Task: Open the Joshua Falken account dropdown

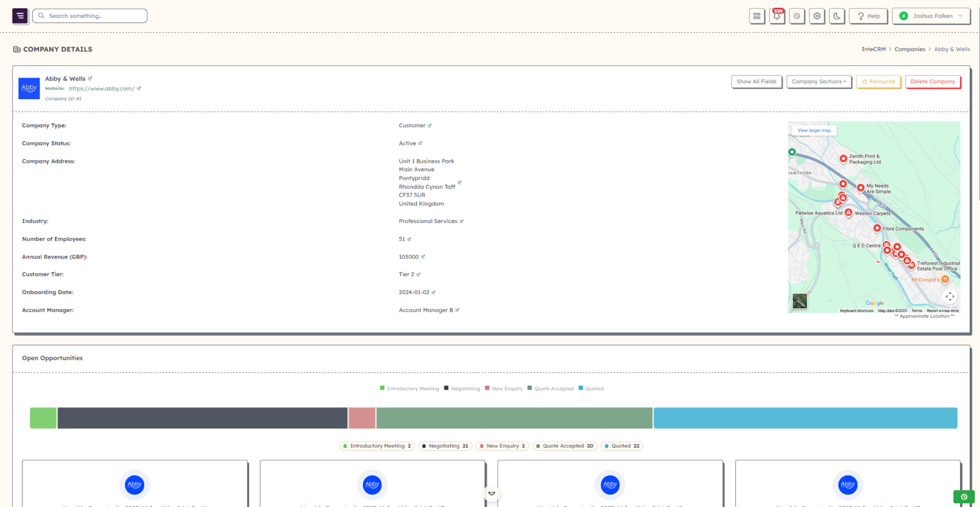Action: coord(930,16)
